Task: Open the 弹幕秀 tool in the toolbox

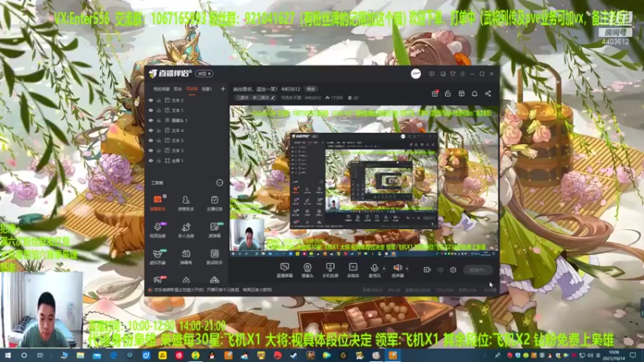Action: [186, 257]
